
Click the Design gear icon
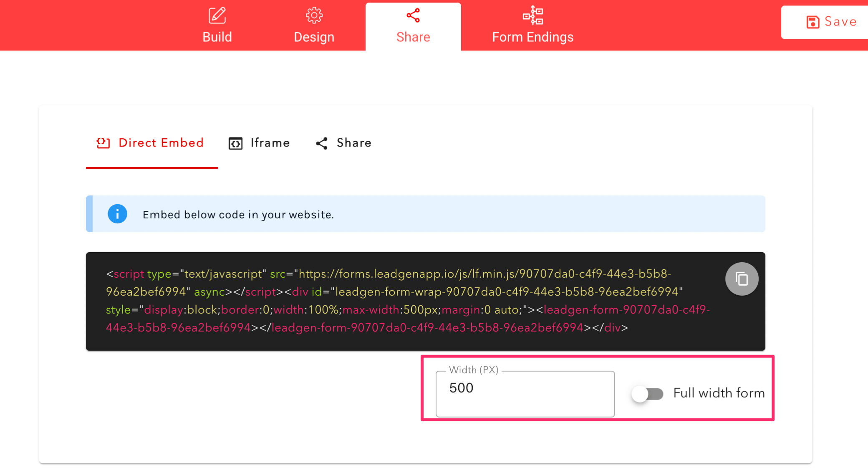(314, 15)
